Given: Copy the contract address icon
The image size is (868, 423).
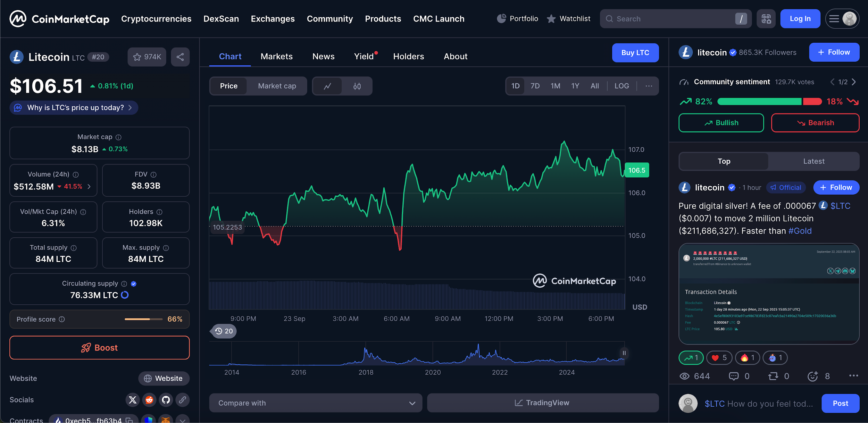Looking at the screenshot, I should (130, 420).
